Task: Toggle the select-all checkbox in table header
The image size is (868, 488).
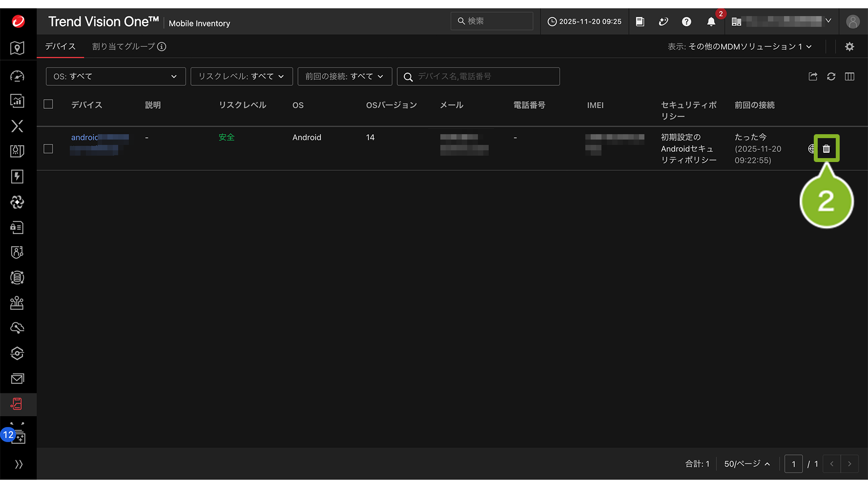Action: coord(48,104)
